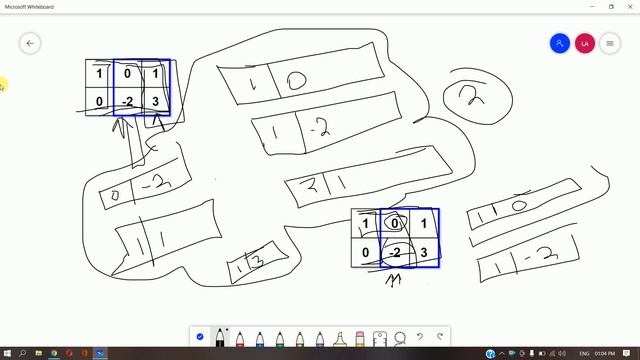Click the circled 0 cell in lower matrix
Image resolution: width=640 pixels, height=360 pixels.
(394, 224)
